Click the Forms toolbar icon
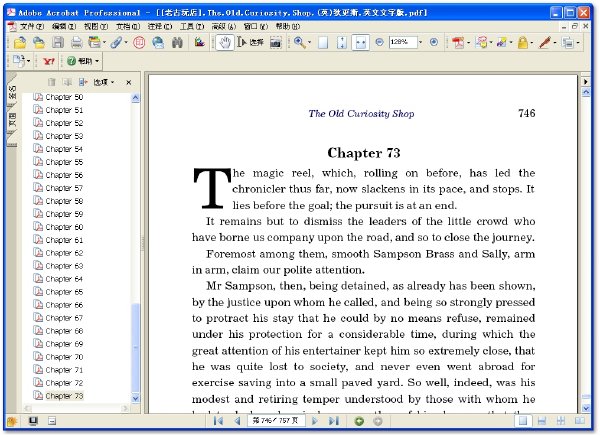Viewport: 600px width, 437px height. click(568, 42)
